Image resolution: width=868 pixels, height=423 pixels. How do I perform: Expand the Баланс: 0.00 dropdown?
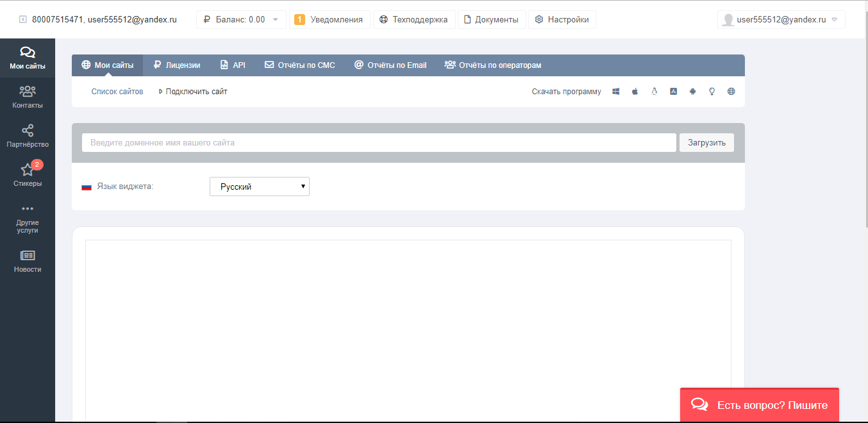[241, 20]
